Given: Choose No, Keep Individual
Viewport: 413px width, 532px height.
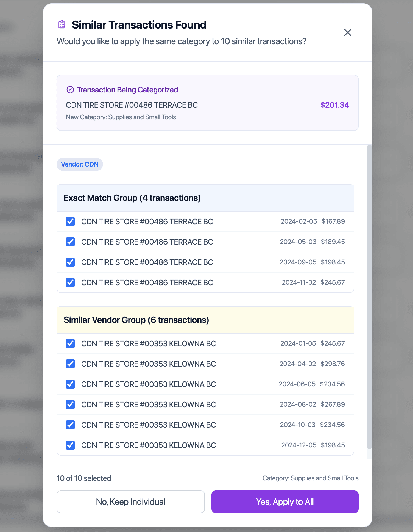Looking at the screenshot, I should (131, 502).
